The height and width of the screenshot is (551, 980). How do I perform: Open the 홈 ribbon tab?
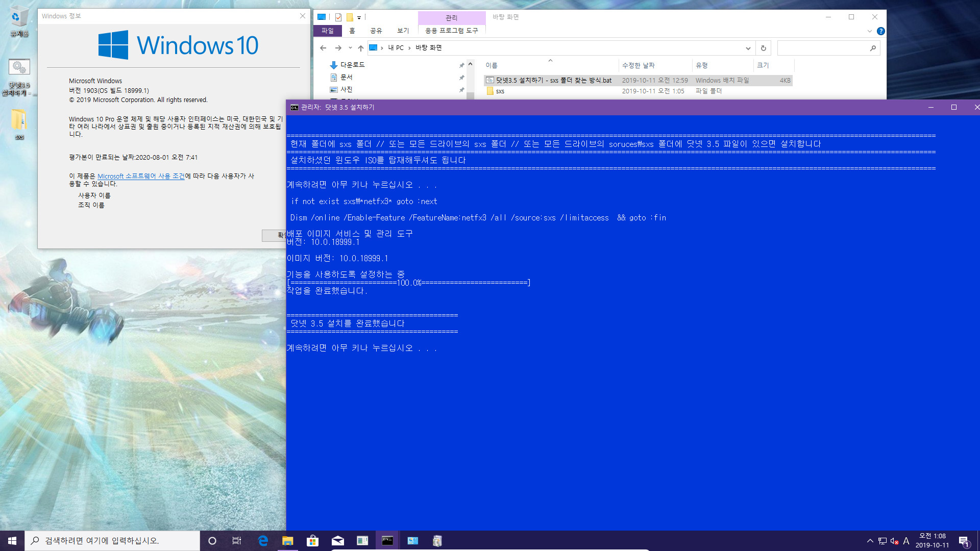coord(352,31)
